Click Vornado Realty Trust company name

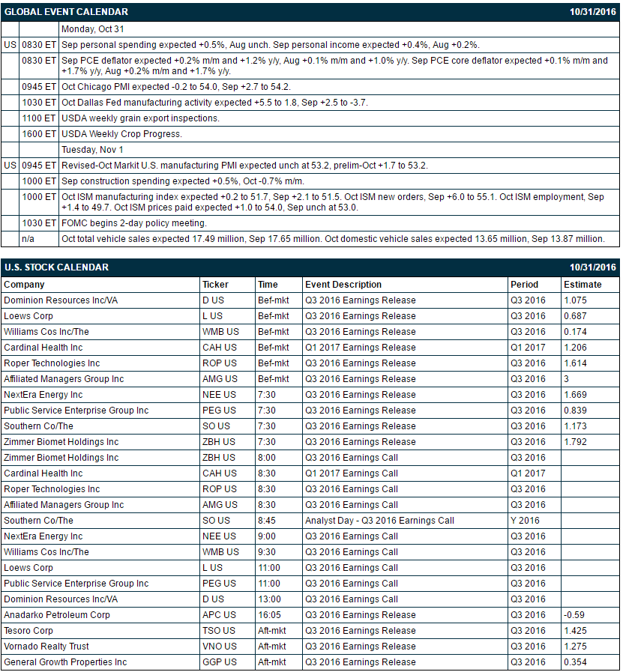[46, 647]
